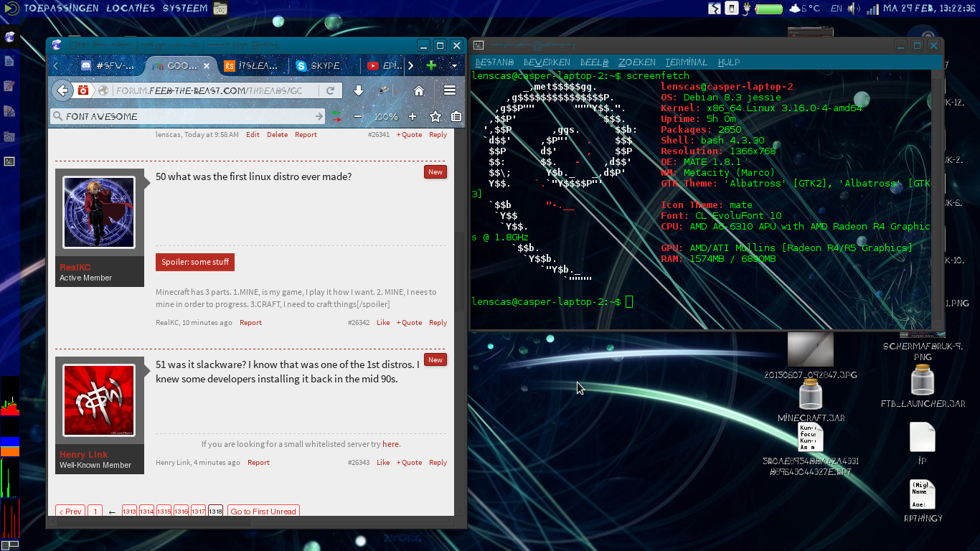
Task: Open the clock showing MA 29 FEB
Action: (929, 9)
